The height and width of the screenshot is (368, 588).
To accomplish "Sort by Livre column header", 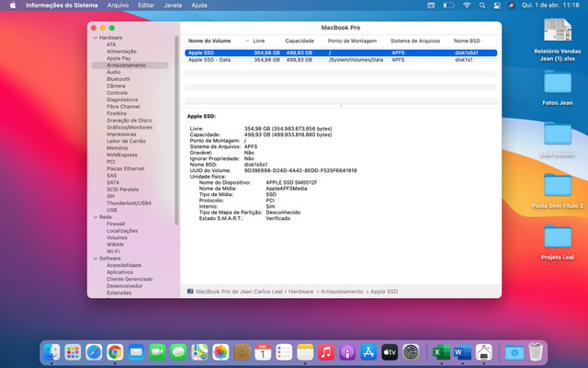I will 259,40.
